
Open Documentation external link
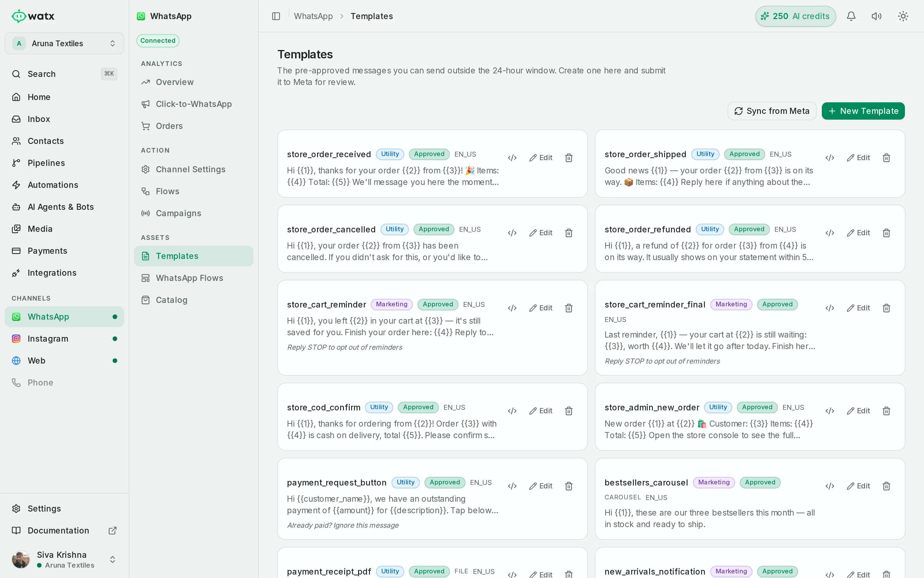(x=64, y=530)
